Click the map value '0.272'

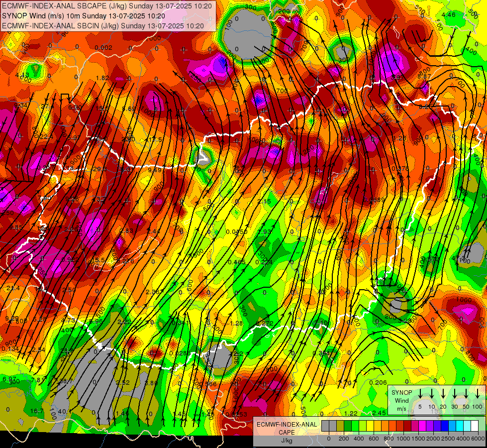coord(265,324)
